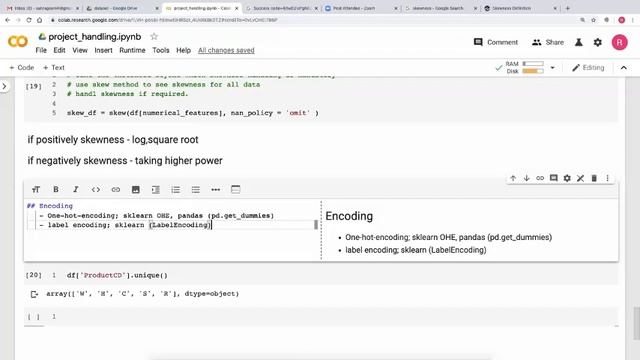This screenshot has height=360, width=640.
Task: Switch to the dataset Google Drive tab
Action: click(122, 8)
